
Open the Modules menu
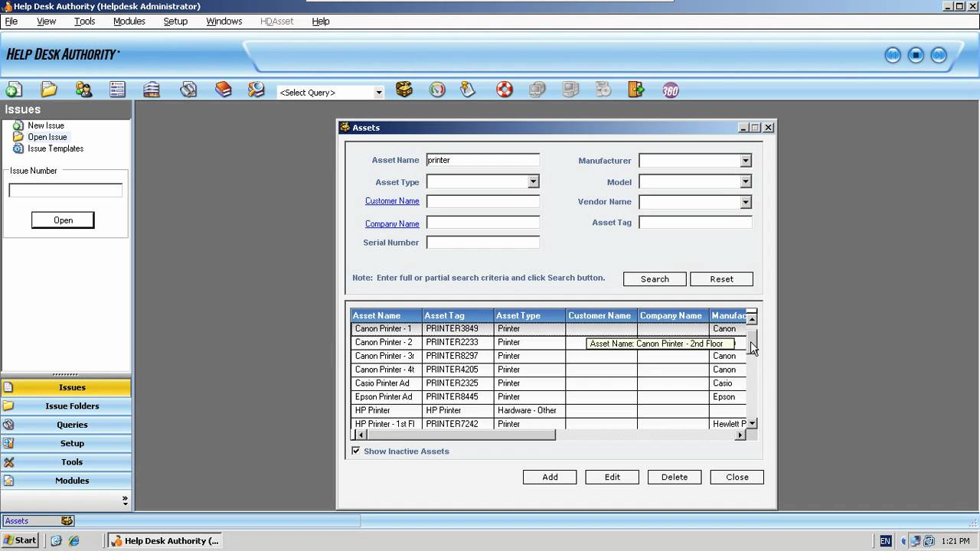click(x=129, y=21)
